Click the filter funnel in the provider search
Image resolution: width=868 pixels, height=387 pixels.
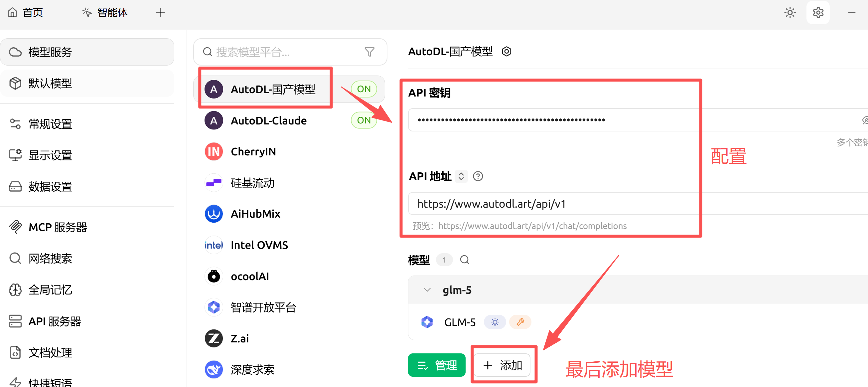(x=369, y=52)
